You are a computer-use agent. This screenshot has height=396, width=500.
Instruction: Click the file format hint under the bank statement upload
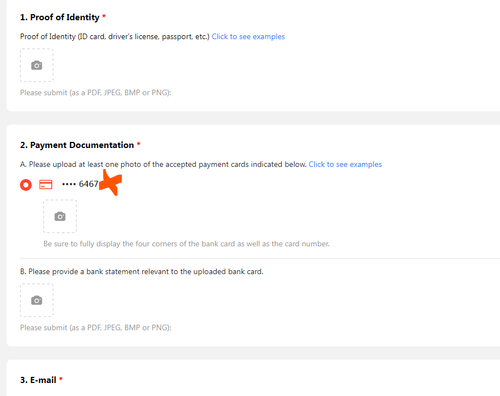[x=96, y=328]
